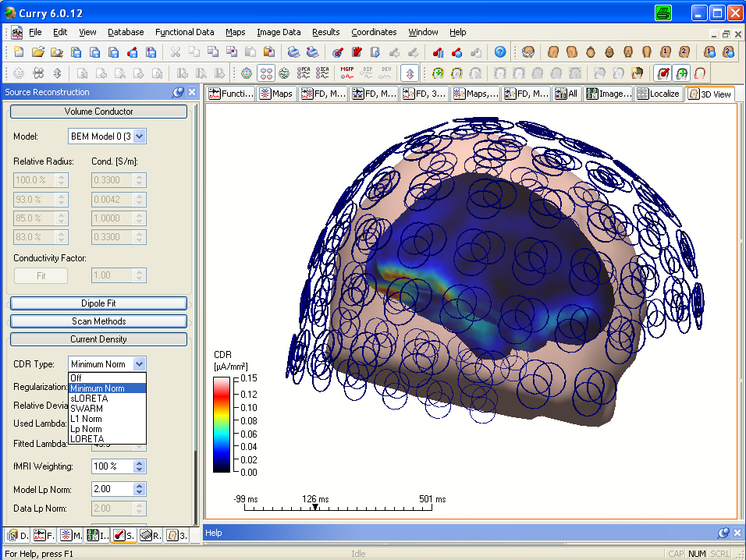Open the Functional Data menu
This screenshot has height=560, width=746.
tap(184, 32)
